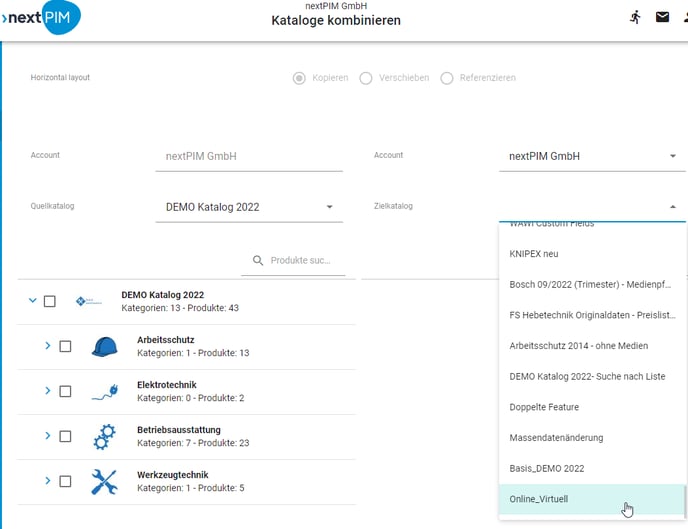The image size is (688, 529).
Task: Click the Kataloge kombinieren page title
Action: tap(336, 21)
